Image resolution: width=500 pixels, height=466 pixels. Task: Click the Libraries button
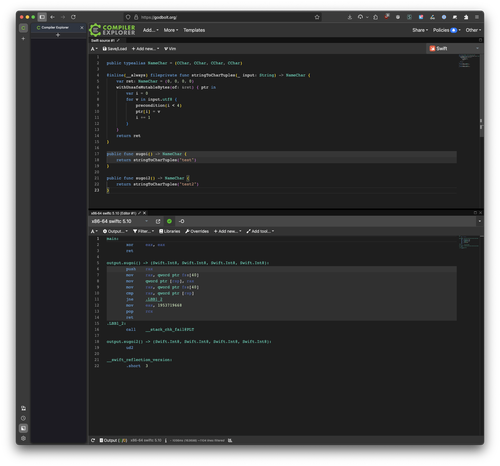[x=169, y=231]
